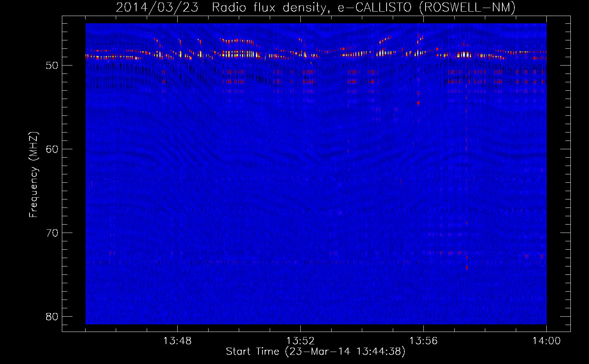Screen dimensions: 589x364
Task: Click the 13:52 time tick label
Action: coord(300,341)
